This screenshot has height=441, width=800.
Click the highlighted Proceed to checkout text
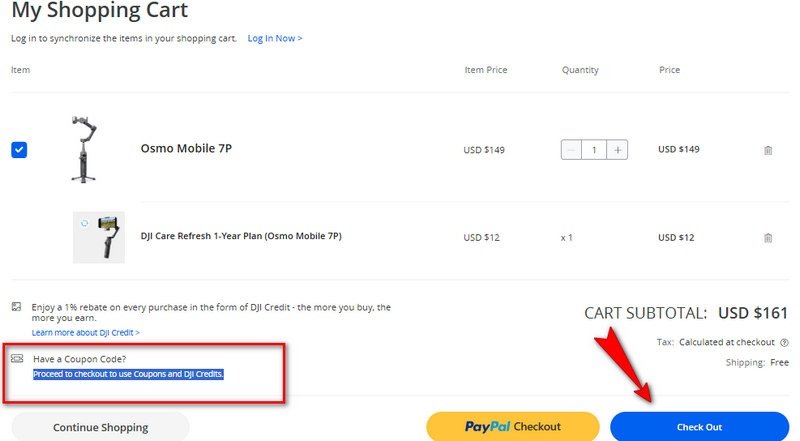(x=128, y=375)
